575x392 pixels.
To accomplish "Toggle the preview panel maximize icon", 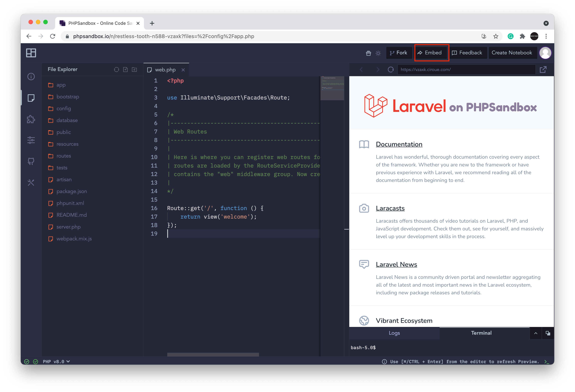I will click(548, 333).
